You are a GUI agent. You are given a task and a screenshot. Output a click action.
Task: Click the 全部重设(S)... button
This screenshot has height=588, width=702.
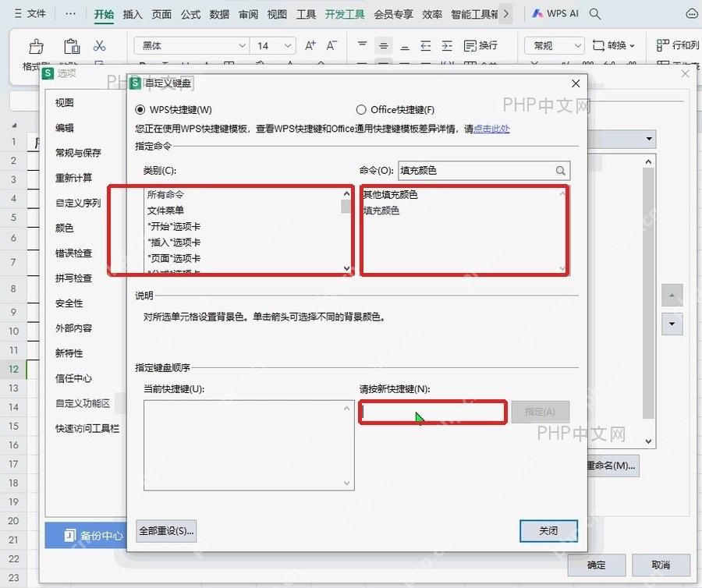(x=166, y=531)
